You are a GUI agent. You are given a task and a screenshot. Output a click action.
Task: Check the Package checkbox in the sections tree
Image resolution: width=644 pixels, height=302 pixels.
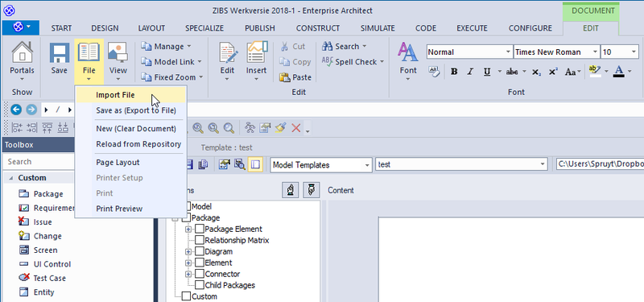tap(187, 217)
